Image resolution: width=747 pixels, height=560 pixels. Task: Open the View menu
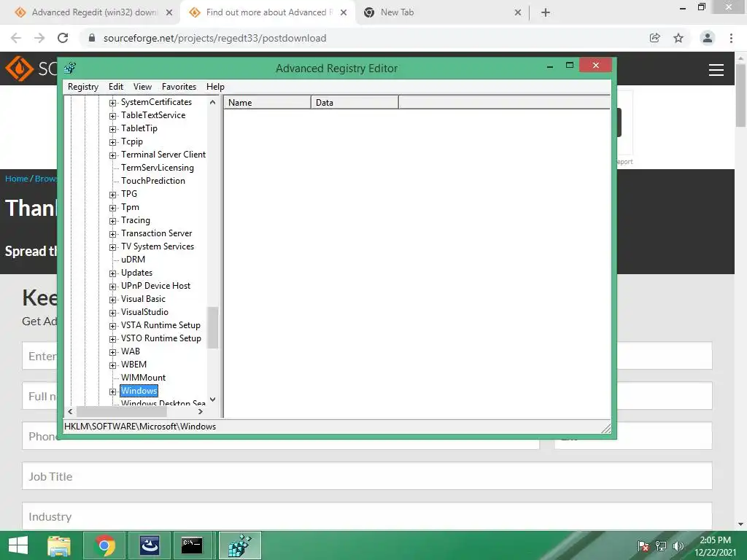pyautogui.click(x=142, y=87)
